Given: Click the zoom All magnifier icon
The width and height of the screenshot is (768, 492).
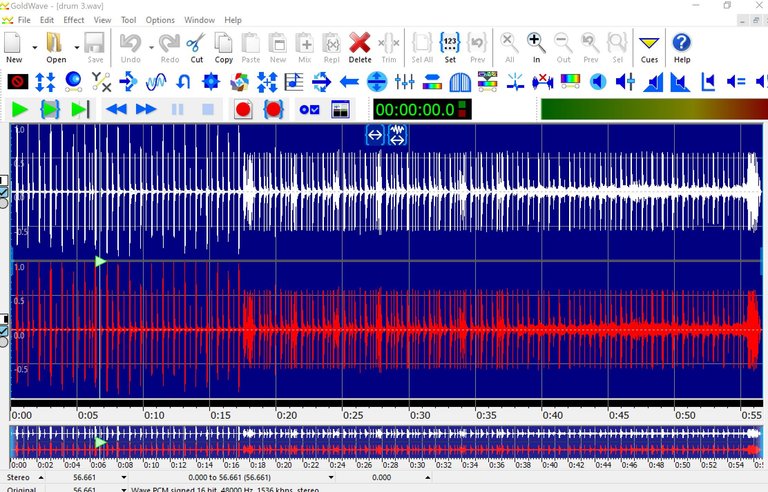Looking at the screenshot, I should click(509, 47).
